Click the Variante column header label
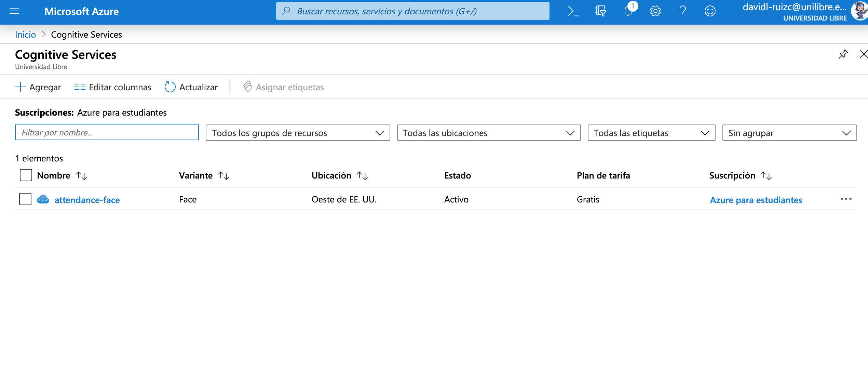Viewport: 868px width, 368px height. coord(196,175)
